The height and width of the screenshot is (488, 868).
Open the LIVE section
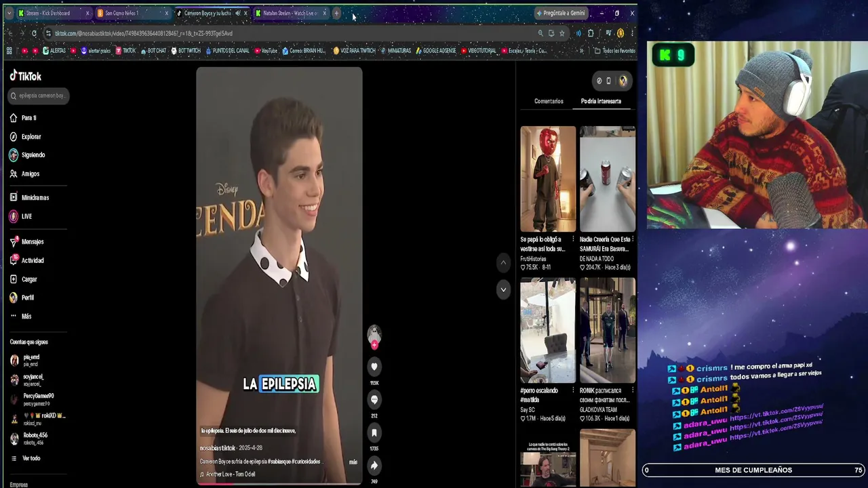tap(21, 216)
